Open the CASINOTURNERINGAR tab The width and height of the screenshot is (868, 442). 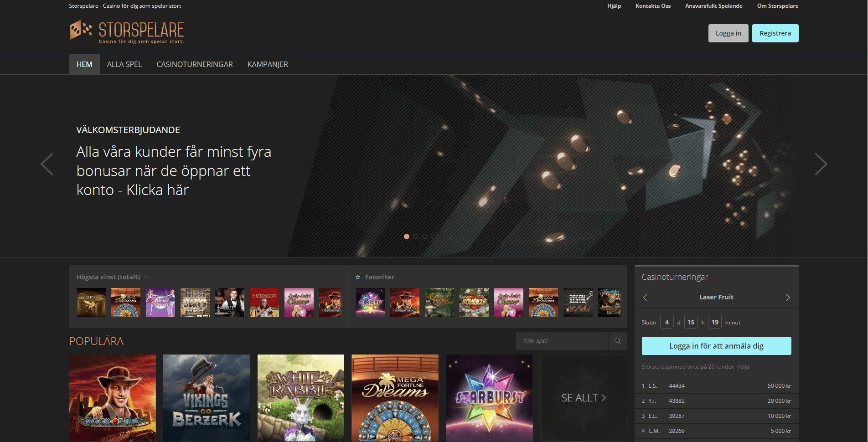(x=195, y=64)
